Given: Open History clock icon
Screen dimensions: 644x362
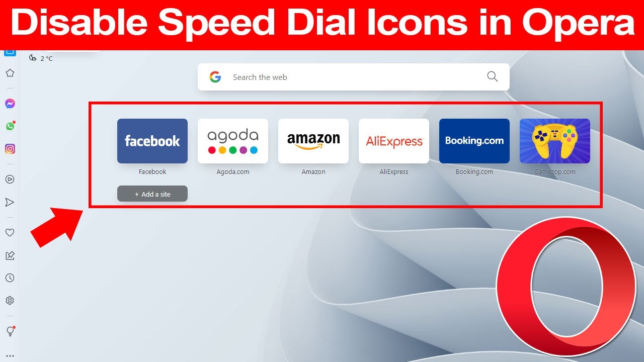Looking at the screenshot, I should (x=10, y=278).
